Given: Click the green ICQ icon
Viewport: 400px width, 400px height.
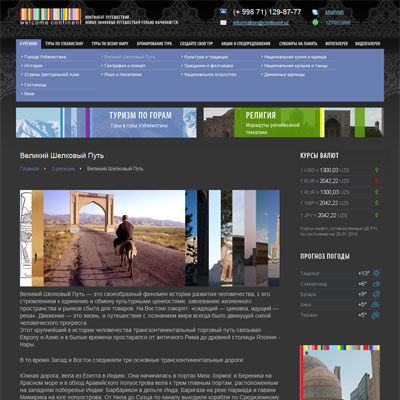Looking at the screenshot, I should click(x=315, y=22).
